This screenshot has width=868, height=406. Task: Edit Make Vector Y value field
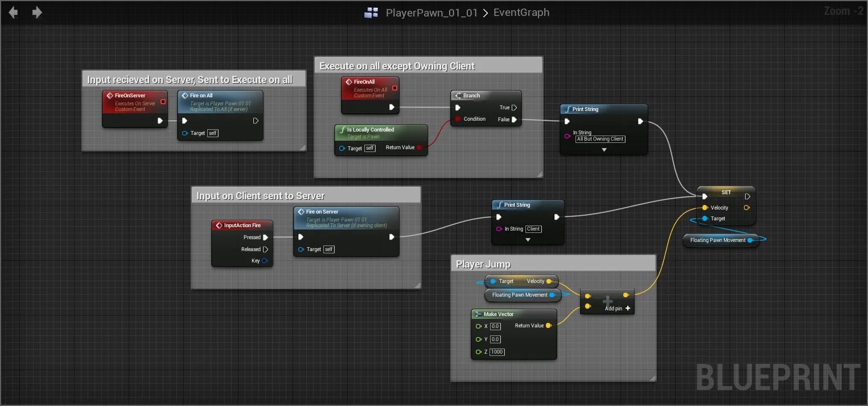click(x=495, y=339)
